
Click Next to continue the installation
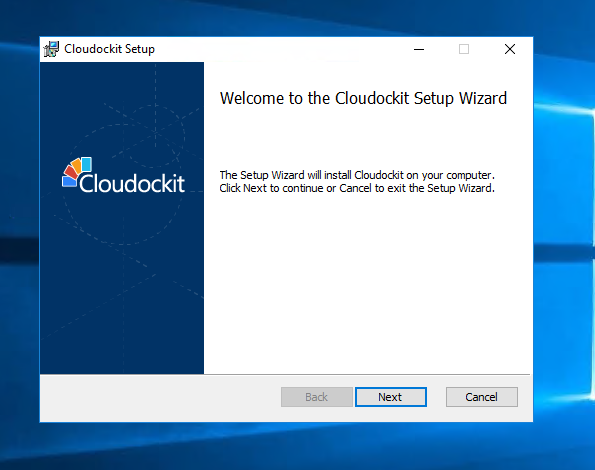(x=390, y=397)
